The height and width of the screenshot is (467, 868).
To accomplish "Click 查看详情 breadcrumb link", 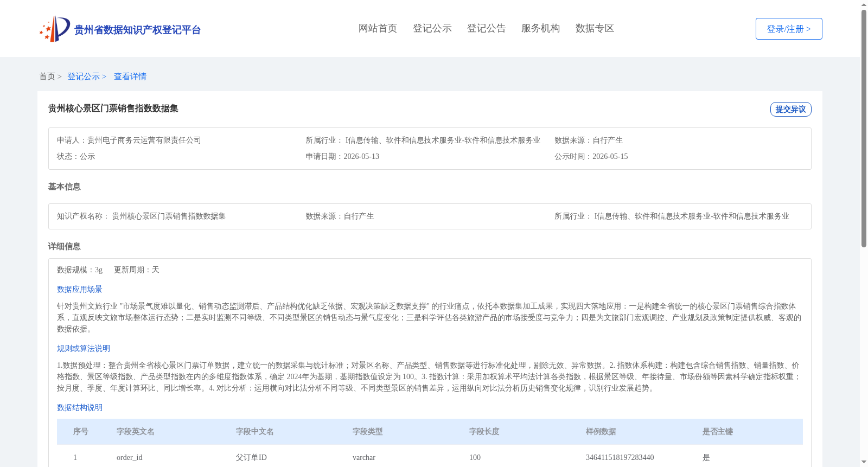I will point(130,76).
